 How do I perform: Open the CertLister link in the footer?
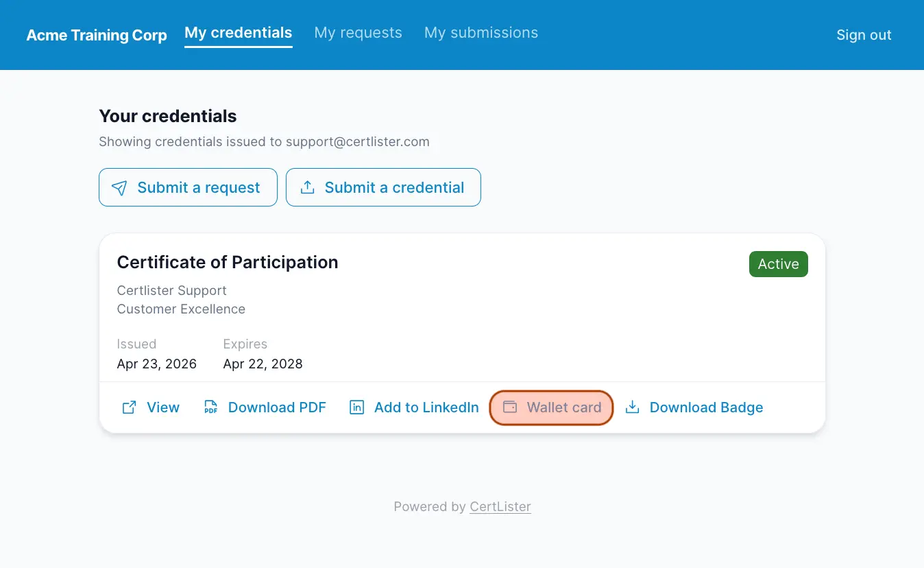point(500,506)
